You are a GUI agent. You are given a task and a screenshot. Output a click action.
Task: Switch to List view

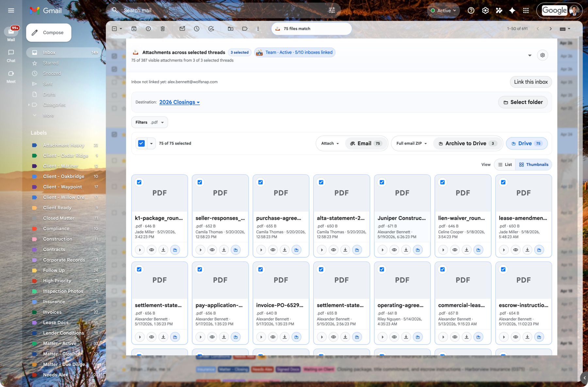tap(505, 164)
